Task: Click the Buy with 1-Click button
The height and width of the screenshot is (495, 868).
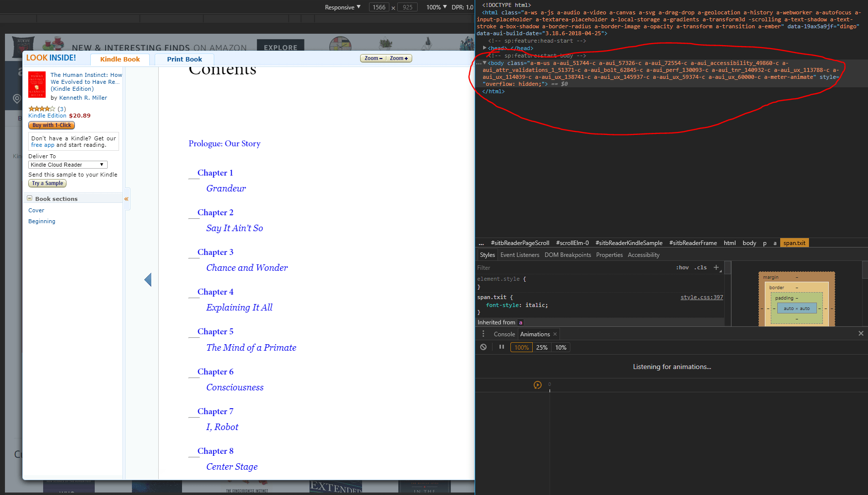Action: point(51,125)
